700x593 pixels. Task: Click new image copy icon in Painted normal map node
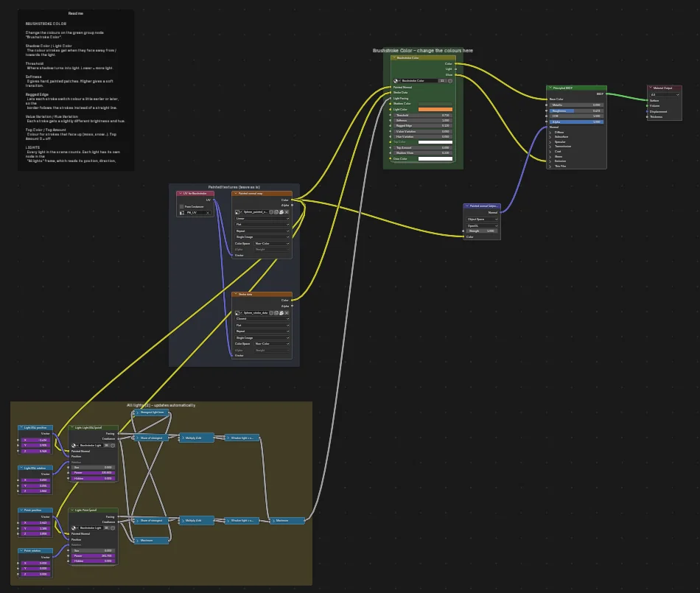click(276, 212)
